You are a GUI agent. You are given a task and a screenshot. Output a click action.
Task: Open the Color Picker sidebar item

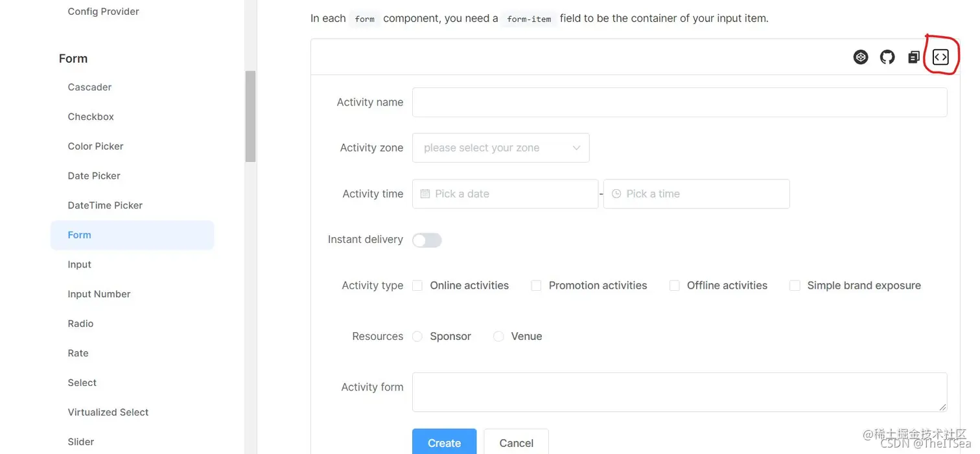click(x=95, y=146)
